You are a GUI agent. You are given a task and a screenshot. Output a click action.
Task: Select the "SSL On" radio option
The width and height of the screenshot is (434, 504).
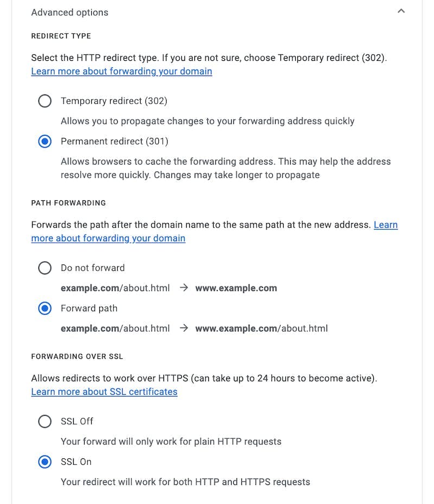[45, 462]
